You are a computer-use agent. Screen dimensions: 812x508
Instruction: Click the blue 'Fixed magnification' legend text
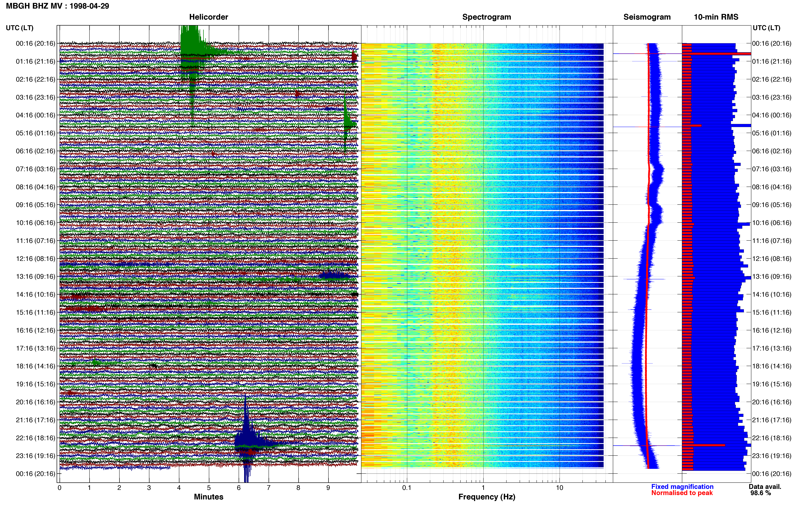[x=682, y=486]
